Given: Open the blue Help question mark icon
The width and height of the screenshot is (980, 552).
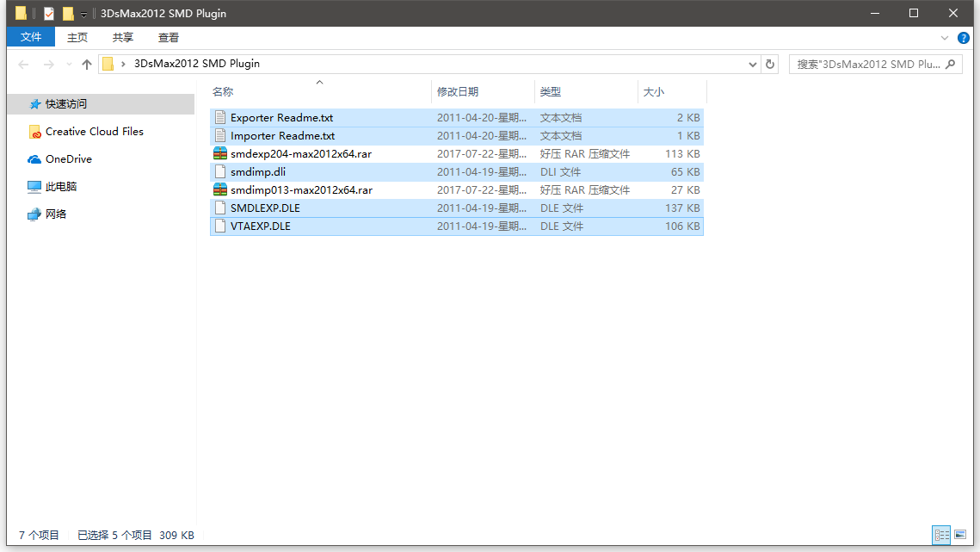Looking at the screenshot, I should 963,38.
